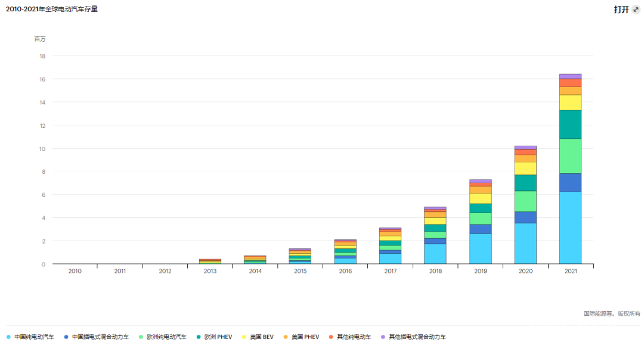This screenshot has height=345, width=644.
Task: Click the 2015 bar
Action: [300, 256]
